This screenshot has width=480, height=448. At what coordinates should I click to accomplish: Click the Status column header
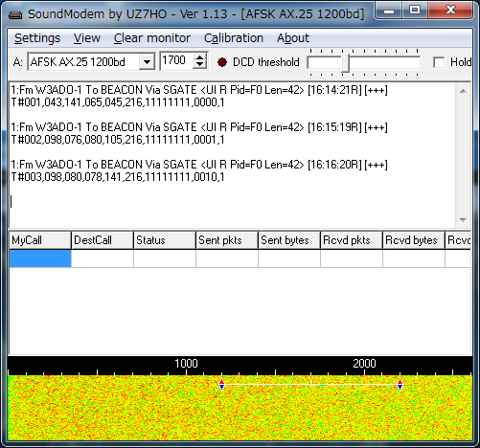(x=165, y=240)
